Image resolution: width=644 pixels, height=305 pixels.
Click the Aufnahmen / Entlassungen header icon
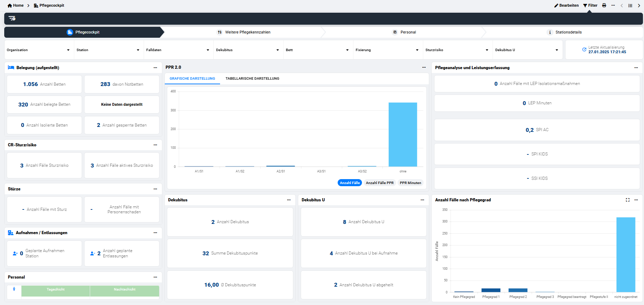tap(11, 233)
